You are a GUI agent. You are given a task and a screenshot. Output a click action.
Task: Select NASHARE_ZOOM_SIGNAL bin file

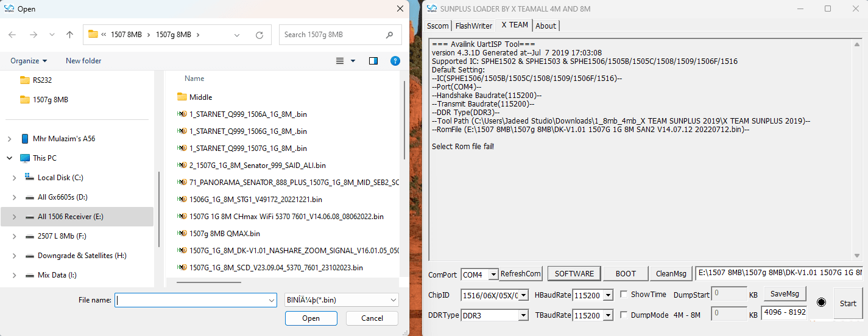pyautogui.click(x=288, y=250)
